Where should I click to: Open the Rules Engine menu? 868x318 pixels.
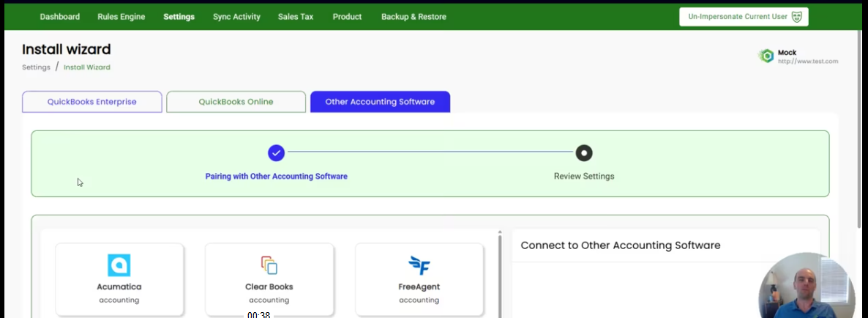coord(121,17)
